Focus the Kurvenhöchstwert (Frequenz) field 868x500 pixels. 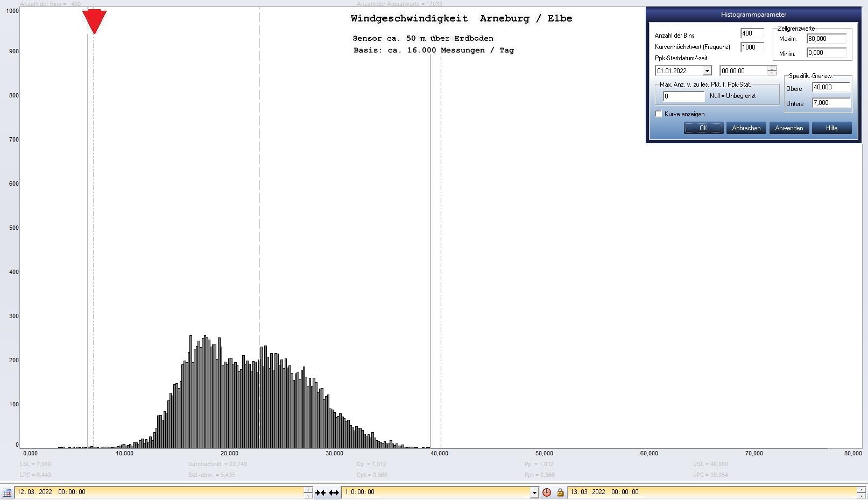pyautogui.click(x=752, y=47)
